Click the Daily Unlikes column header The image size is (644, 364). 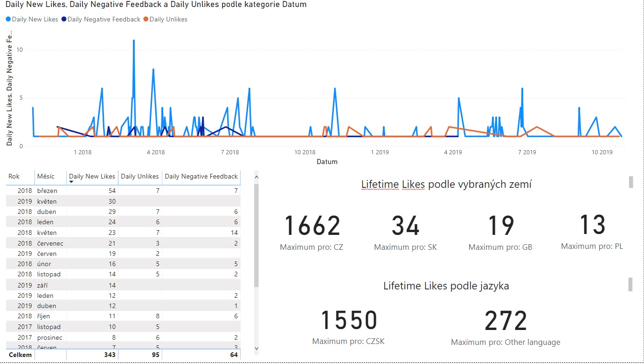pyautogui.click(x=139, y=177)
